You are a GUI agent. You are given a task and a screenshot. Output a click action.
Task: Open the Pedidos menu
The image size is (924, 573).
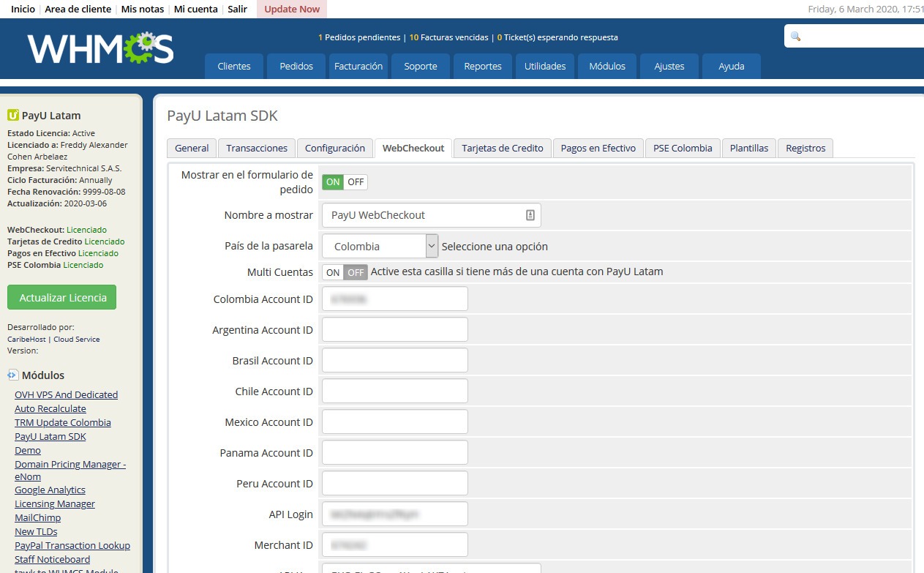pyautogui.click(x=296, y=66)
